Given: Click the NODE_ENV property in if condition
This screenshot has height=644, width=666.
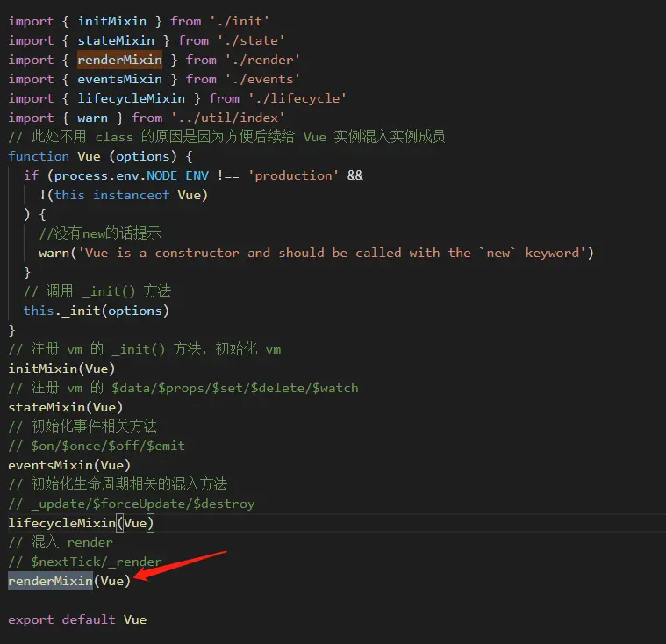Looking at the screenshot, I should click(177, 175).
